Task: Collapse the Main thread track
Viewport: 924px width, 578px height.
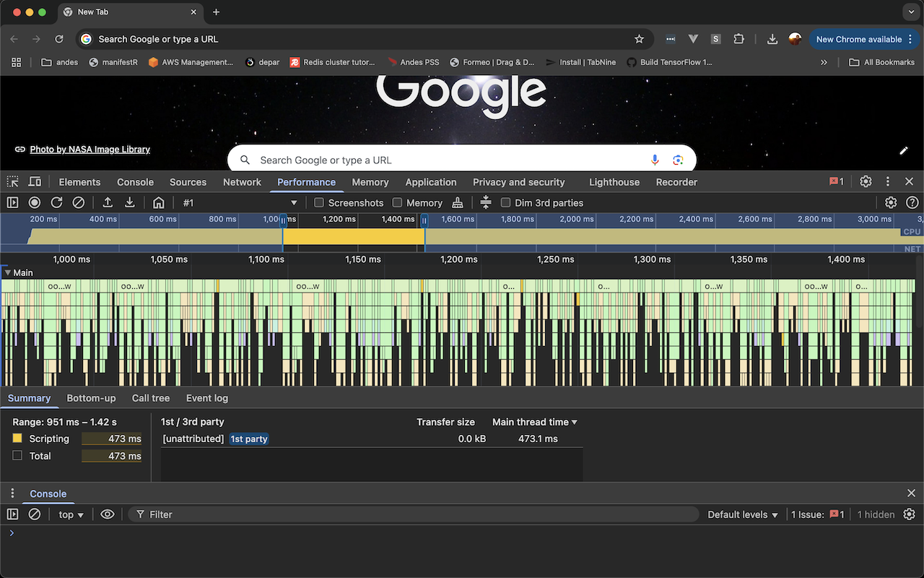Action: coord(7,272)
